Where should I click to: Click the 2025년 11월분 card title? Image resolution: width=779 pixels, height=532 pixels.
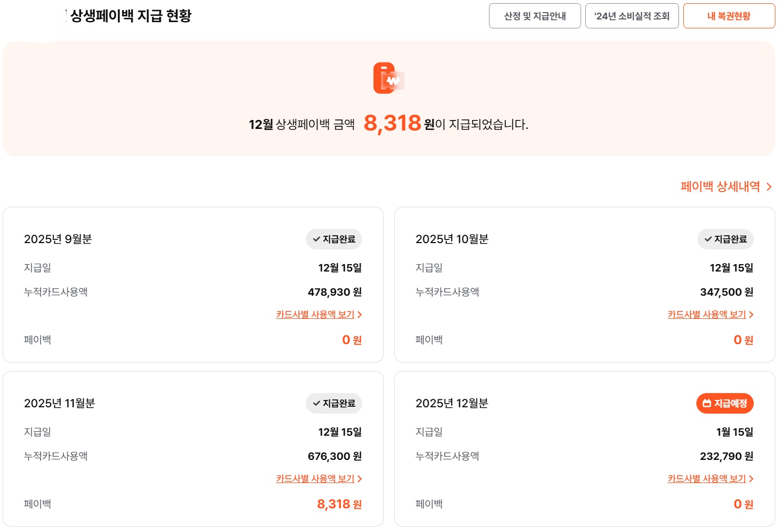pos(59,404)
